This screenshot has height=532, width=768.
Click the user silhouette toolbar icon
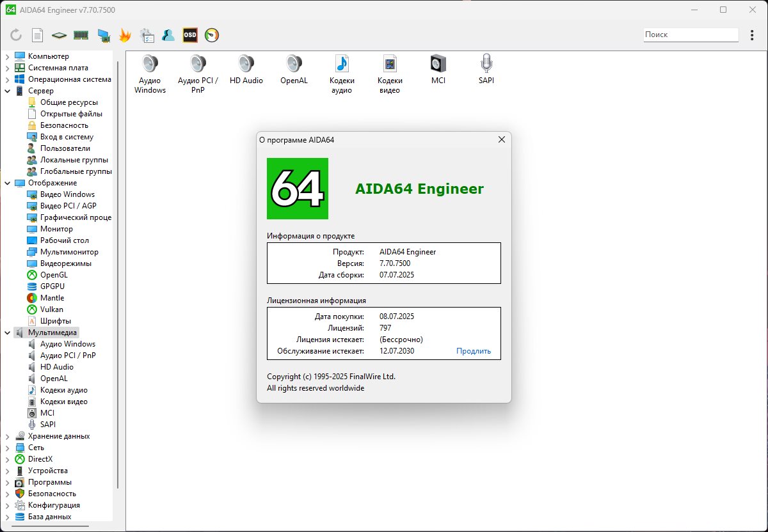click(168, 35)
